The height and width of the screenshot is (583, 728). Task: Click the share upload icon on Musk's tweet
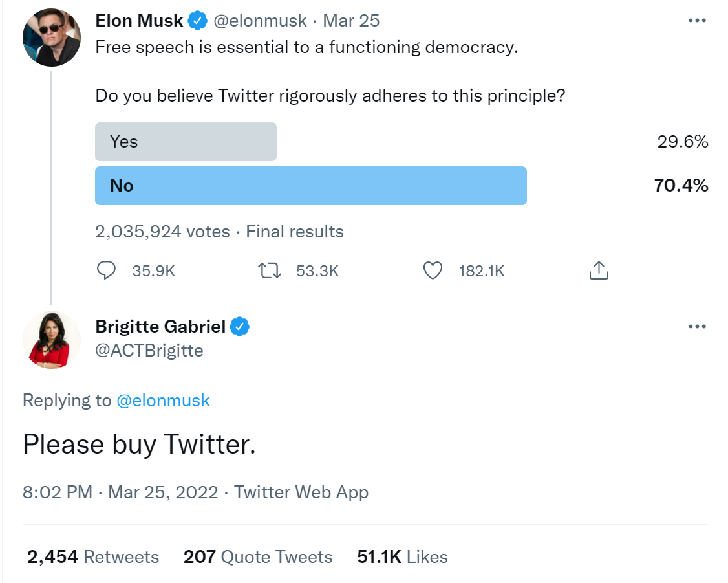[599, 270]
